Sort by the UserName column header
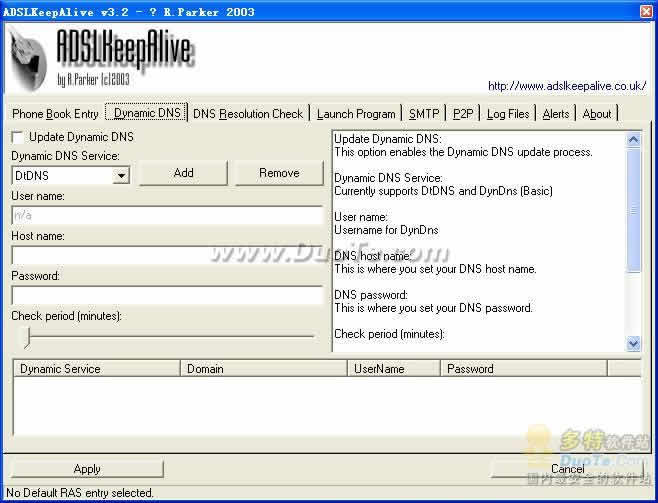 pos(394,369)
